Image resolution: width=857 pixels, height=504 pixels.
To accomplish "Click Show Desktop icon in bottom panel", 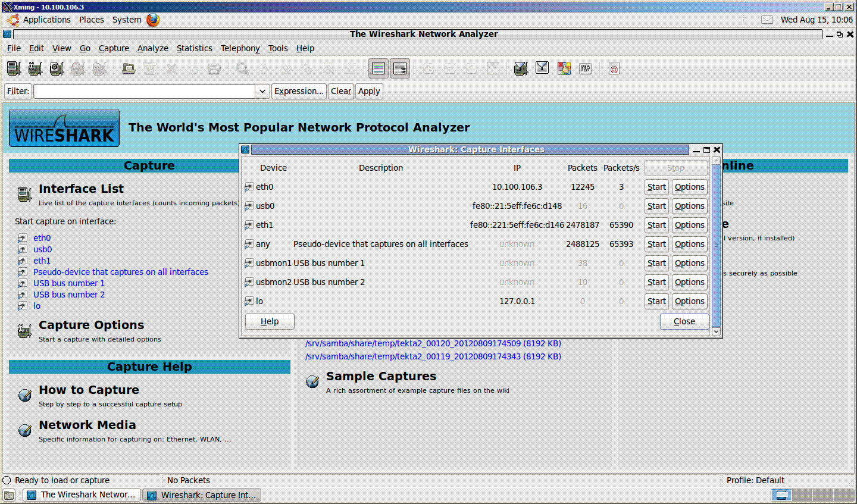I will point(9,495).
